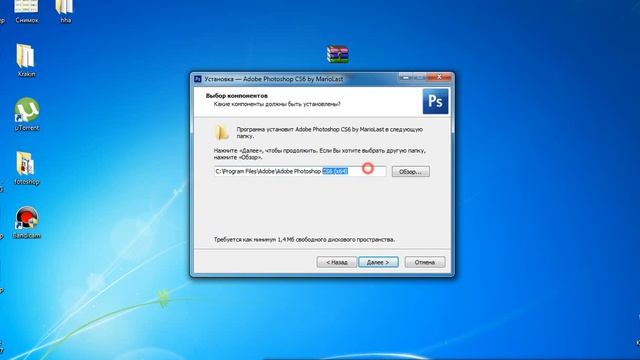Click the 'Выбор компонентов' heading text

tap(237, 96)
